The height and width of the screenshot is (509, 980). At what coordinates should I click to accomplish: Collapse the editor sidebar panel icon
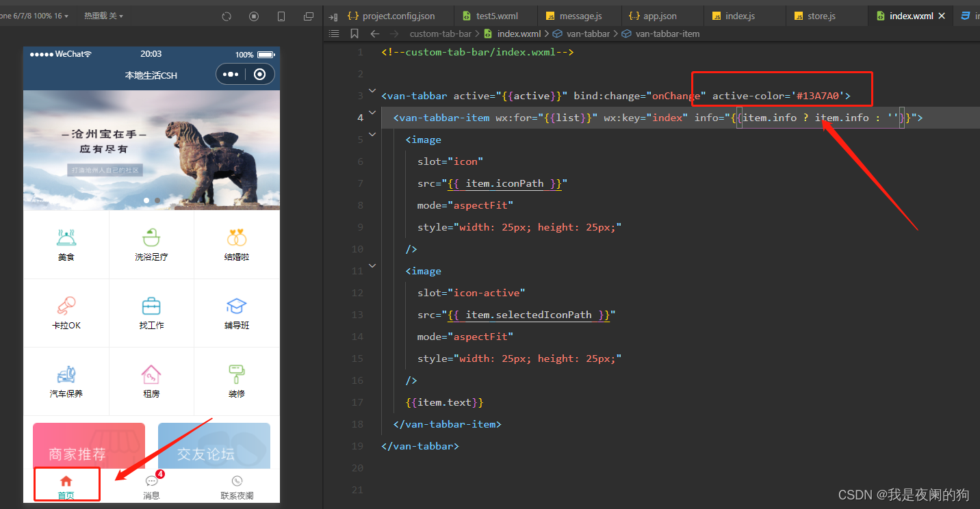(333, 16)
